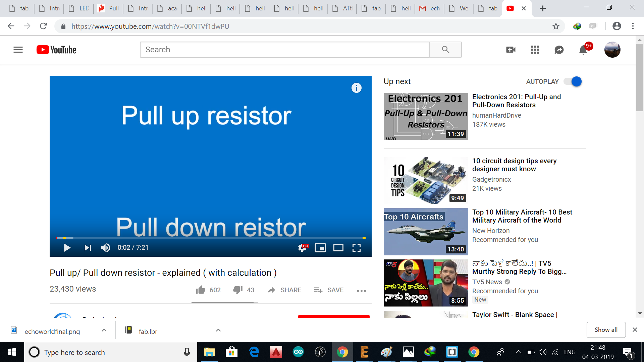Image resolution: width=644 pixels, height=362 pixels.
Task: Like the video with thumbs up
Action: (201, 290)
